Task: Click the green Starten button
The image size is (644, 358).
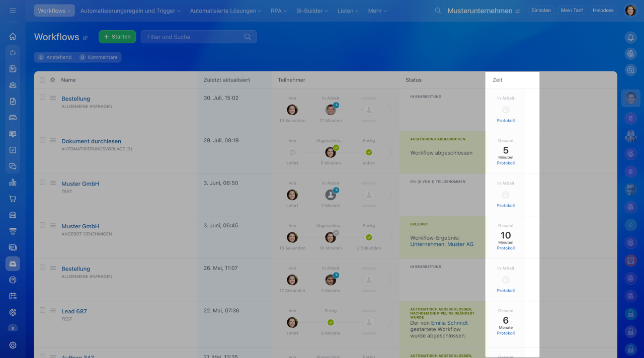Action: coord(117,37)
